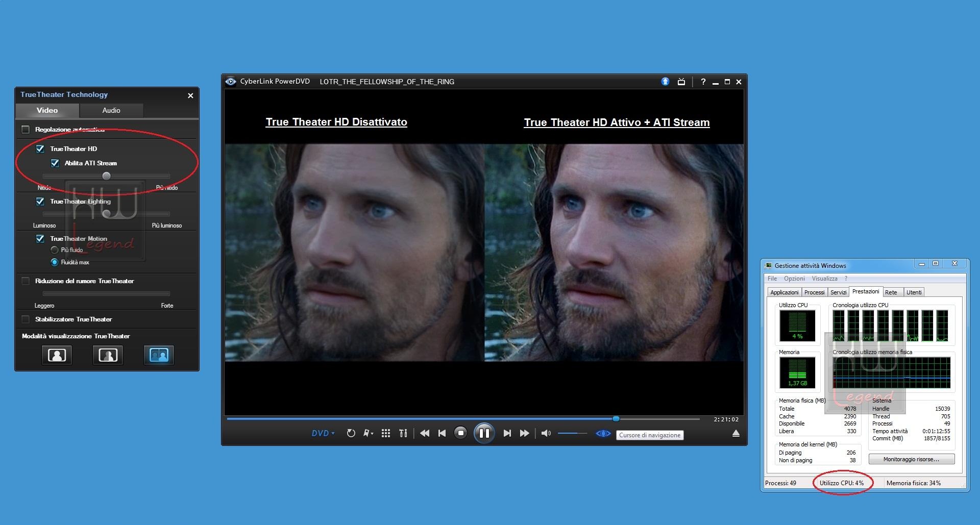Image resolution: width=980 pixels, height=525 pixels.
Task: Open PowerDVD help question mark
Action: [703, 82]
